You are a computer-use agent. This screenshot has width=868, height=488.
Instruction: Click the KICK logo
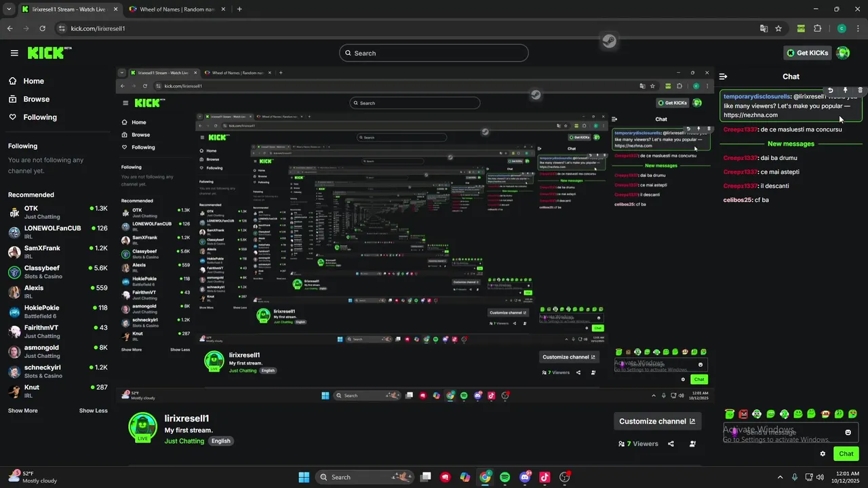pyautogui.click(x=49, y=53)
